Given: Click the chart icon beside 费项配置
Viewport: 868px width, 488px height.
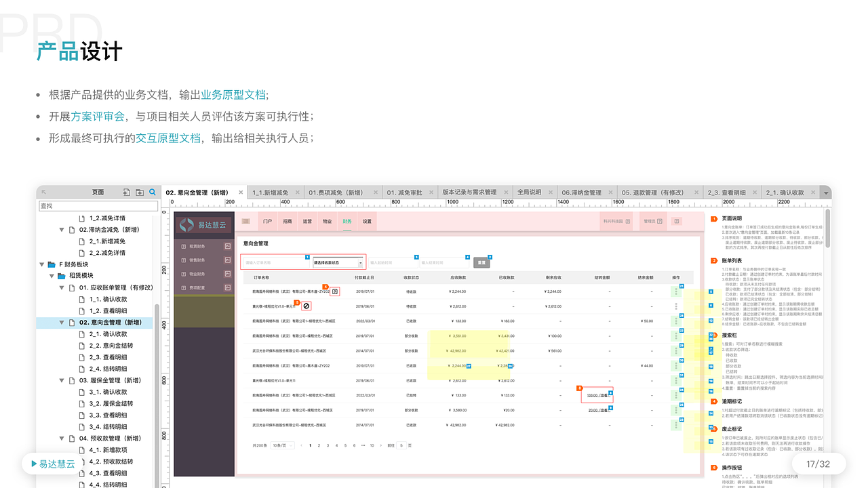Looking at the screenshot, I should coord(227,288).
